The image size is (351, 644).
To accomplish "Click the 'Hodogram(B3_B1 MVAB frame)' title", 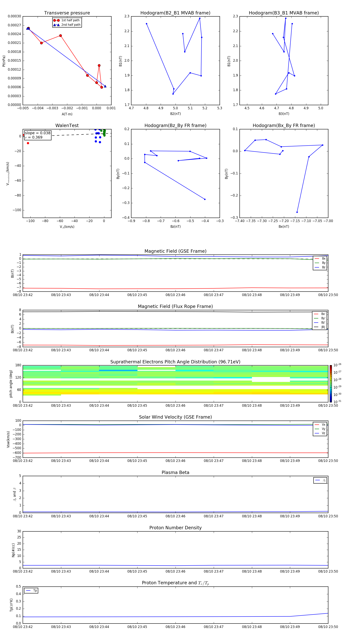I will (x=284, y=13).
